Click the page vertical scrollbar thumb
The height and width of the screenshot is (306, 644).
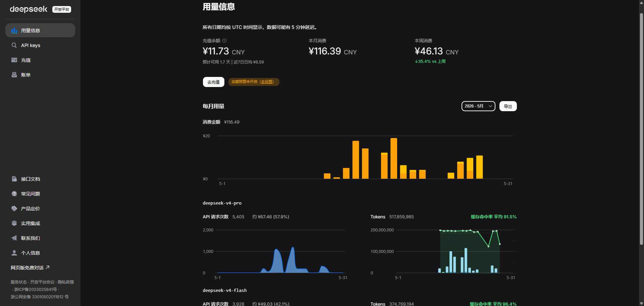click(641, 129)
